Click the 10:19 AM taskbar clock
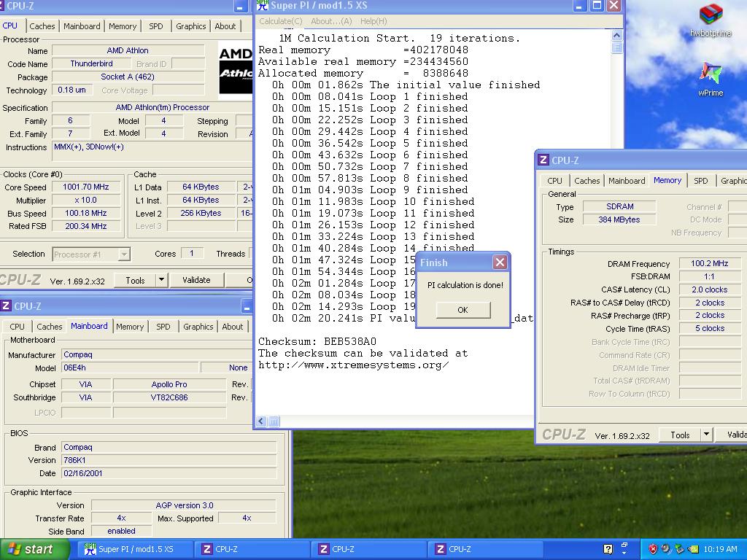Viewport: 747px width, 560px height. 720,549
